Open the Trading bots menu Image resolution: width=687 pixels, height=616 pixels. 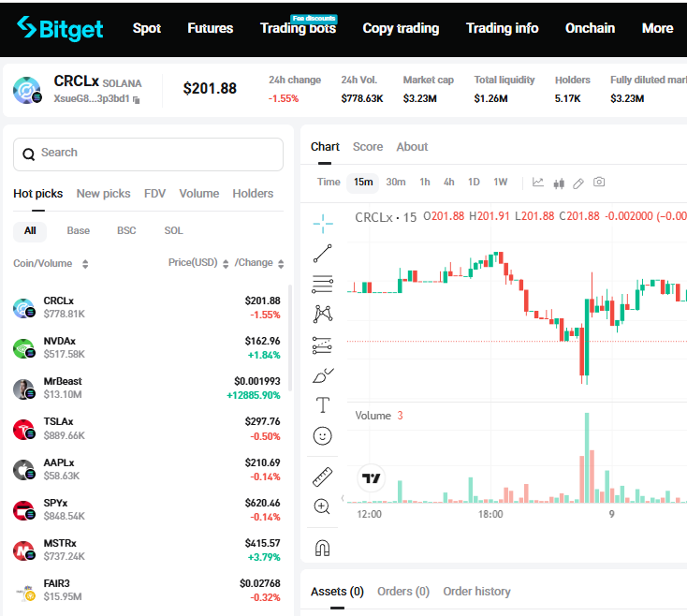pyautogui.click(x=298, y=28)
